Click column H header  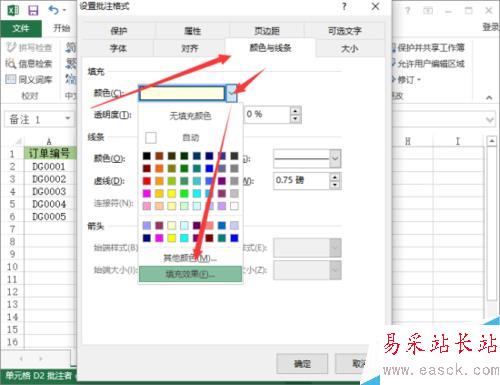[x=408, y=141]
